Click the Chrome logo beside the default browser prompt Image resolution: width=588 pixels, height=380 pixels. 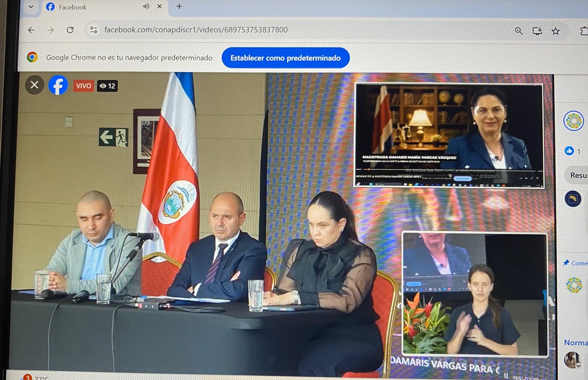coord(32,58)
